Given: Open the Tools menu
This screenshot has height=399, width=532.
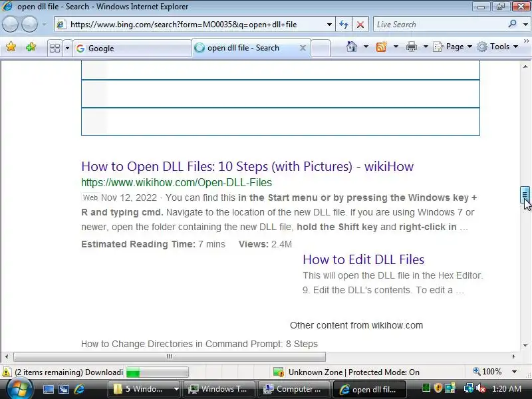Looking at the screenshot, I should 497,47.
